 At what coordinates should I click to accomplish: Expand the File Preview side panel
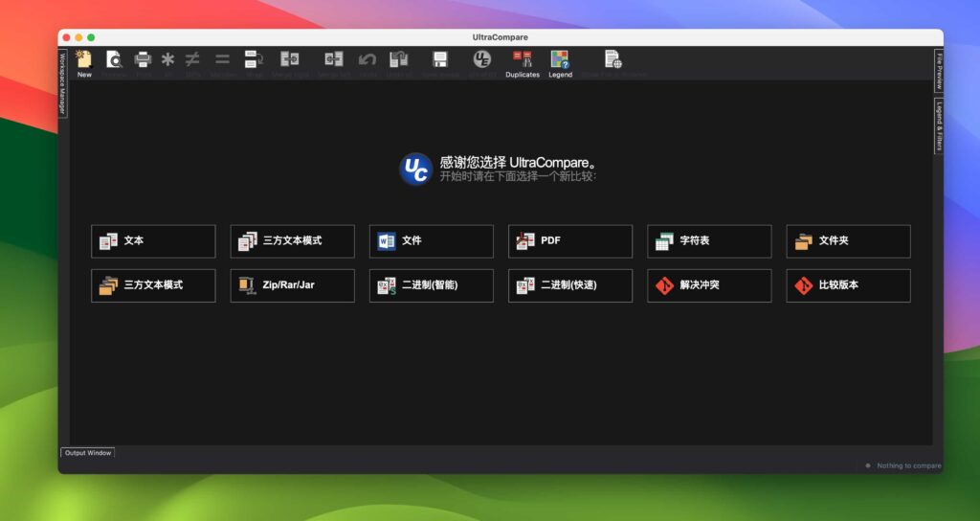[939, 71]
